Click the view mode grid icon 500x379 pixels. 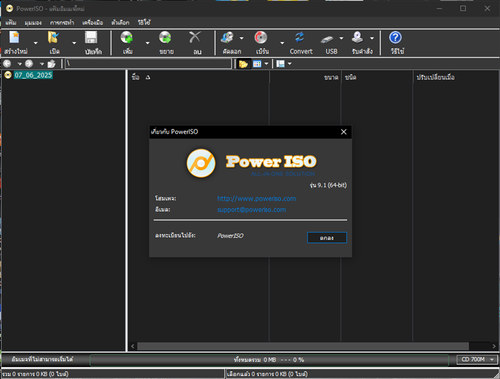click(x=257, y=64)
